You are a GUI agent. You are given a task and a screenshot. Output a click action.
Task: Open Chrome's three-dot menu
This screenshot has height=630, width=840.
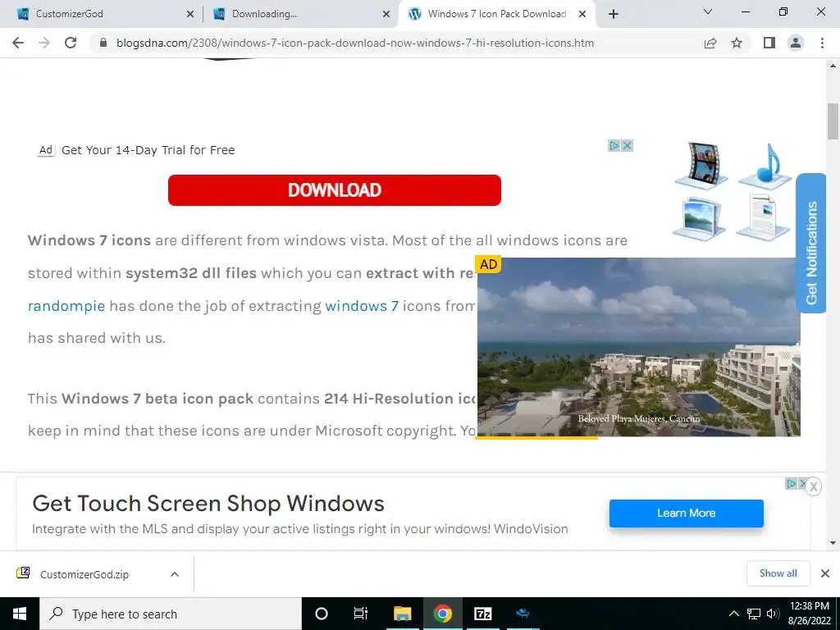(822, 43)
